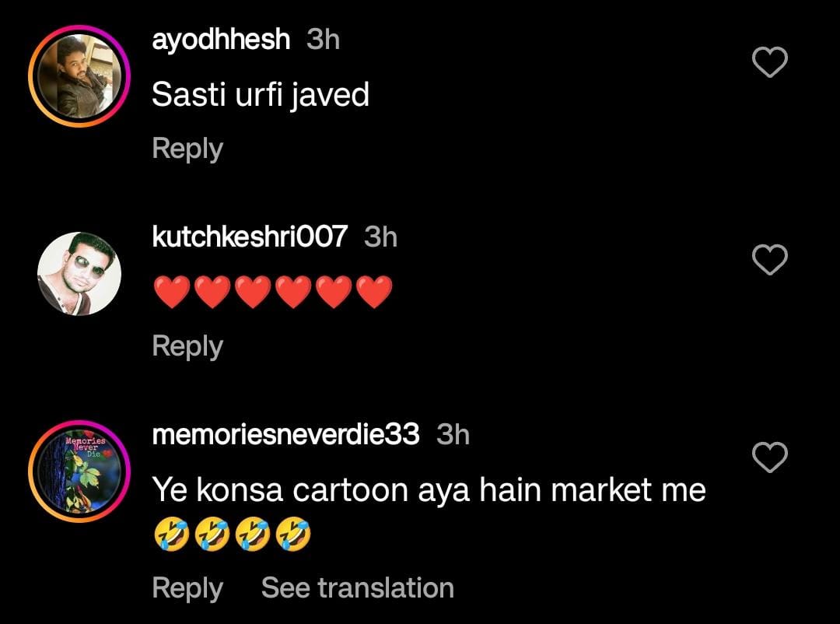Expand replies under kutchkeshri007's comment
The height and width of the screenshot is (624, 840).
click(187, 346)
